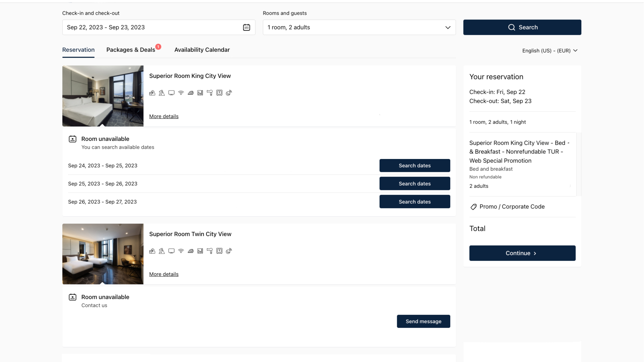The image size is (644, 362).
Task: Open the Availability Calendar tab
Action: pyautogui.click(x=202, y=50)
